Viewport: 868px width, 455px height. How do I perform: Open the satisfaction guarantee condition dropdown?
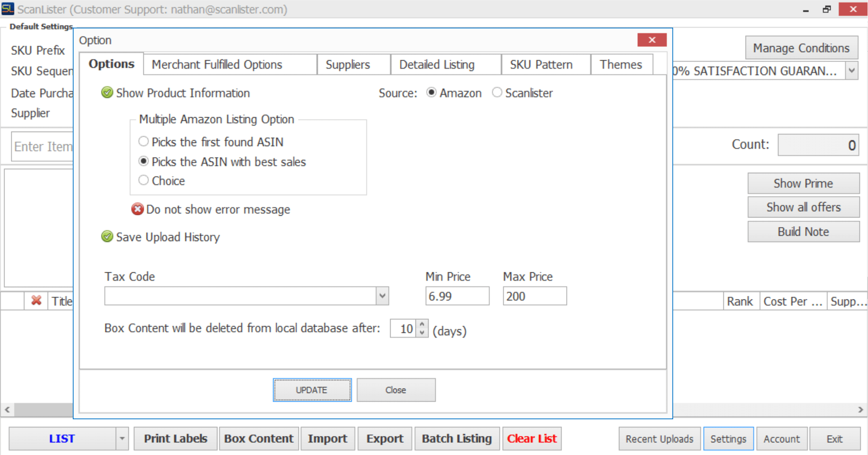coord(852,71)
